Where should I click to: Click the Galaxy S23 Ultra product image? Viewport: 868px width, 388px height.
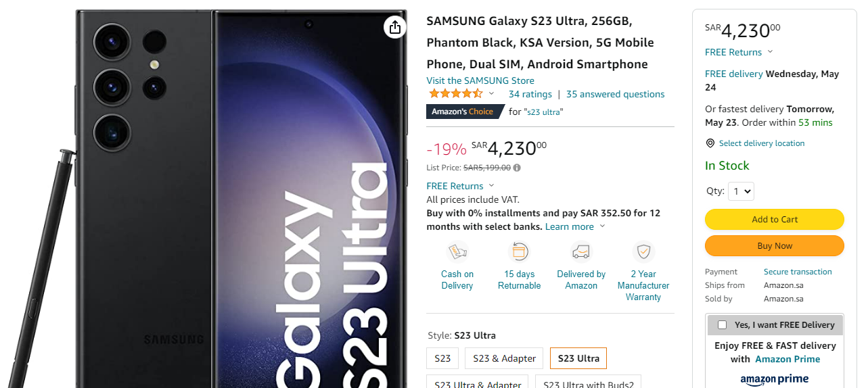[x=242, y=203]
